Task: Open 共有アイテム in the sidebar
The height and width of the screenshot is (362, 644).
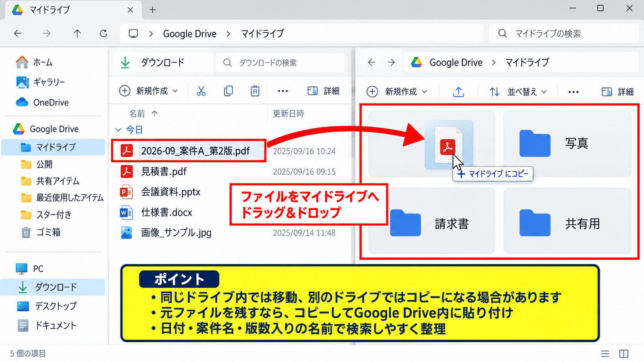Action: click(x=50, y=181)
